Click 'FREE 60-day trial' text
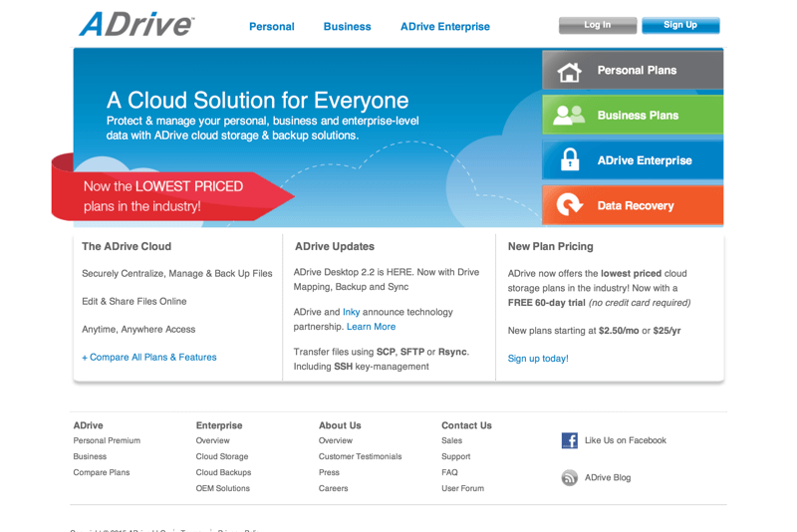The height and width of the screenshot is (532, 797). pyautogui.click(x=546, y=303)
